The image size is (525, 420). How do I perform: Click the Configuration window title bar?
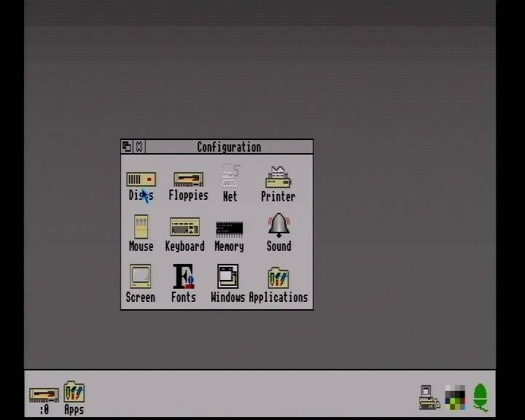(229, 147)
